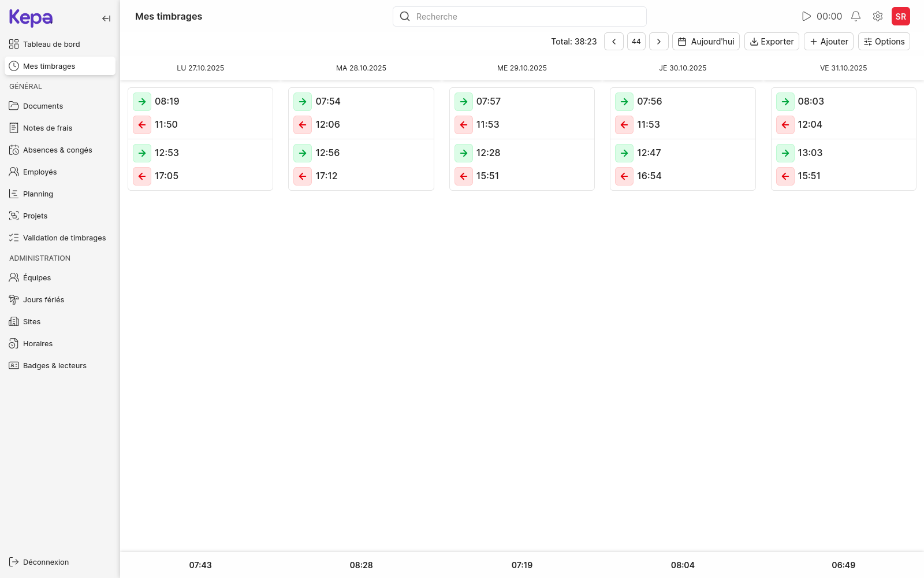Select the Absences & congés menu item
The width and height of the screenshot is (924, 578).
(57, 150)
